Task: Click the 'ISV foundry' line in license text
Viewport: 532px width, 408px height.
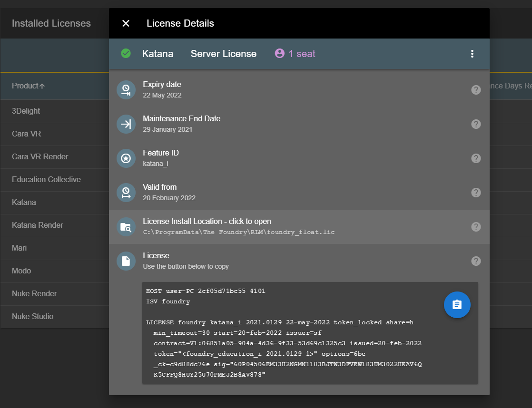Action: coord(168,301)
